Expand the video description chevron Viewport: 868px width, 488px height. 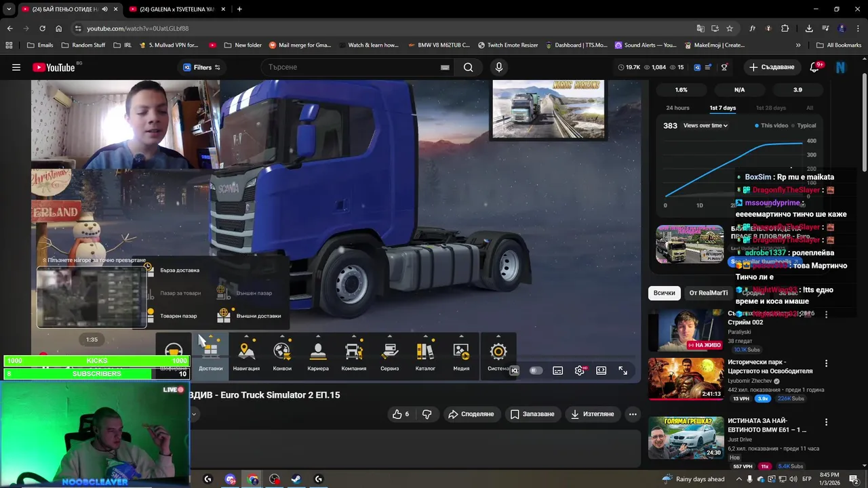tap(194, 414)
